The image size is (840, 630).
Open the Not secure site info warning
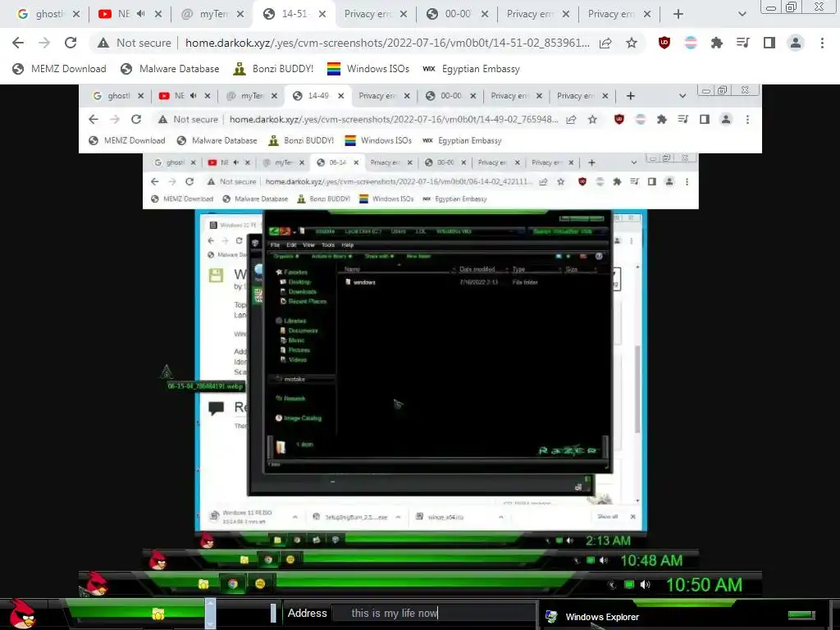coord(135,43)
